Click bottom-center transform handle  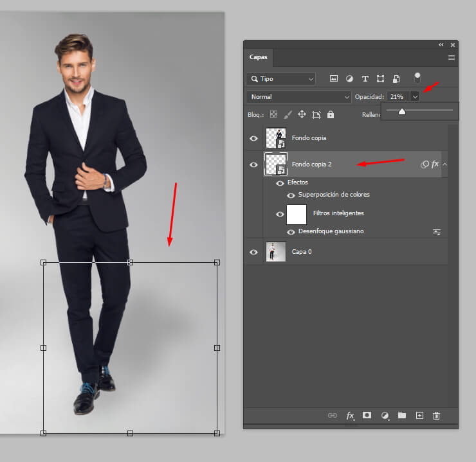(130, 433)
